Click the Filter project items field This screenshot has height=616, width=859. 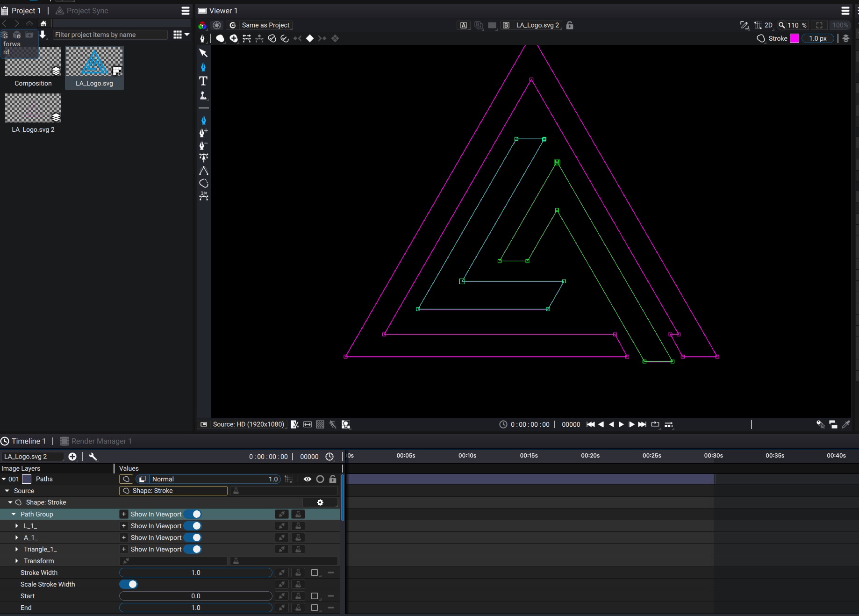click(x=110, y=35)
